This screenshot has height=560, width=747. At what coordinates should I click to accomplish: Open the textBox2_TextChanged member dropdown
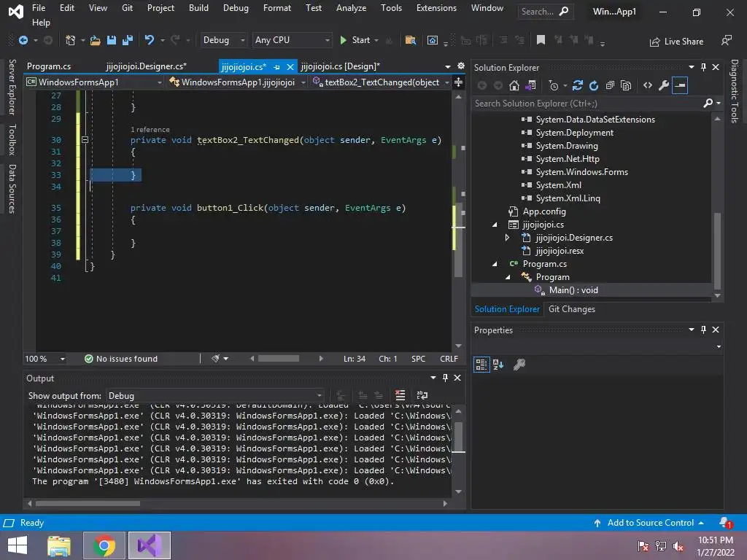(380, 82)
